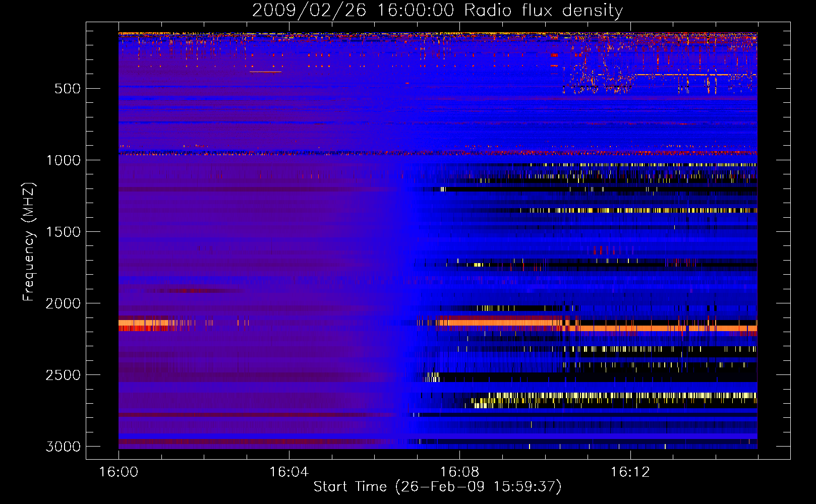
Task: Click the 16:08 time tick label
Action: [459, 472]
